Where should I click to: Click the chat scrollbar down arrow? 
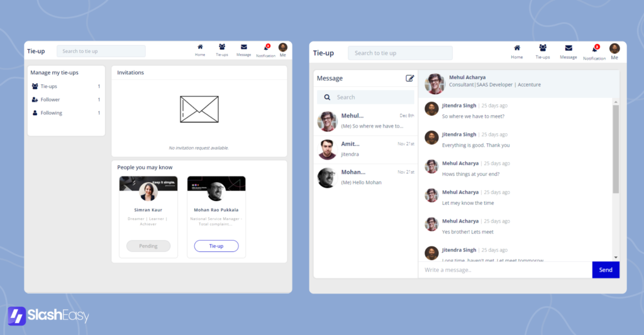616,257
